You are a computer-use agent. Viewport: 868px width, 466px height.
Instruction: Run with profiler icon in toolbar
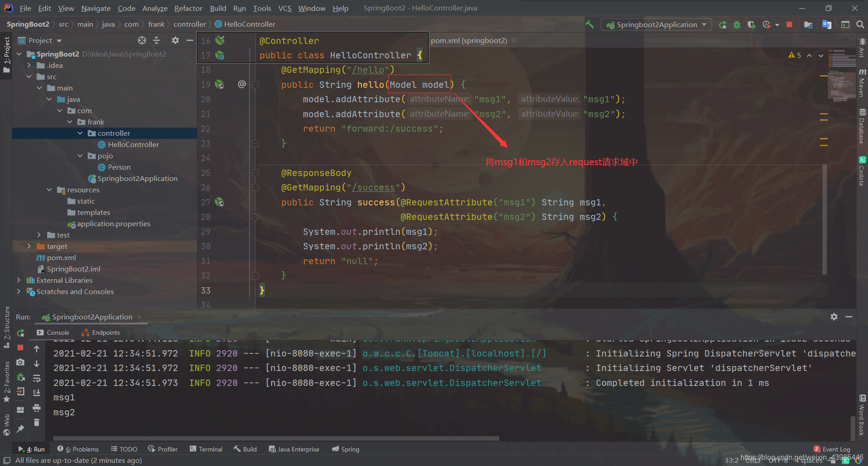click(766, 25)
